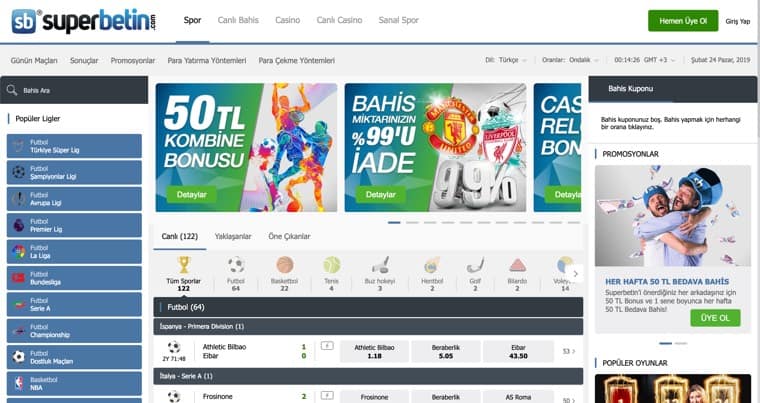
Task: Filter live events by Hentbol icon
Action: (431, 265)
